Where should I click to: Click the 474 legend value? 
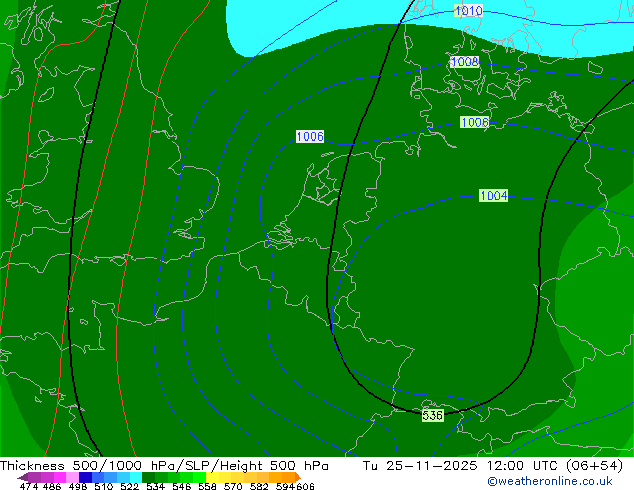point(29,486)
